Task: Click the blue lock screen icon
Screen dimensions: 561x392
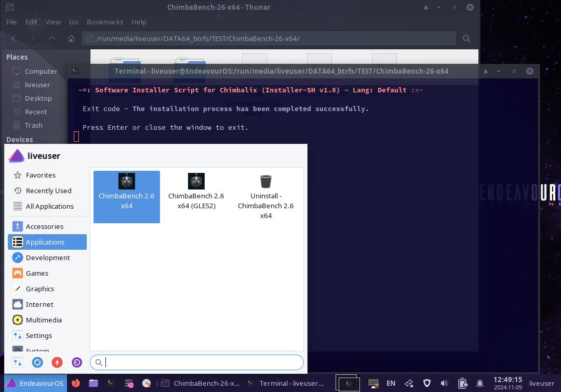Action: [37, 362]
